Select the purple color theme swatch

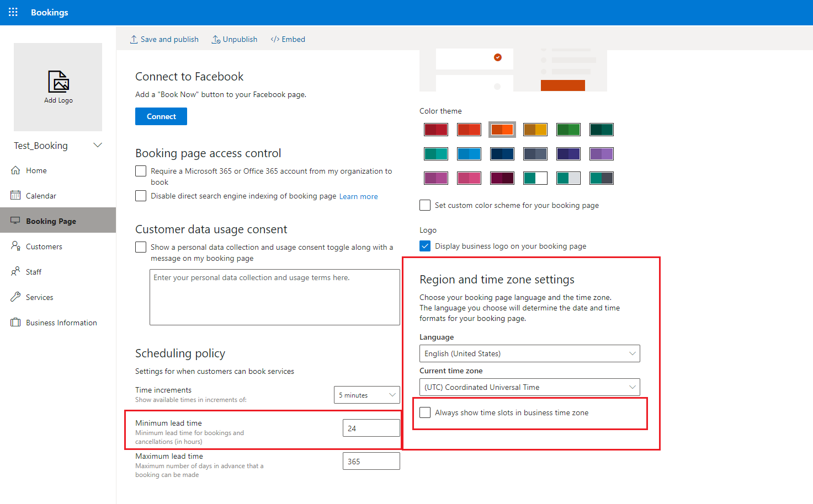602,154
